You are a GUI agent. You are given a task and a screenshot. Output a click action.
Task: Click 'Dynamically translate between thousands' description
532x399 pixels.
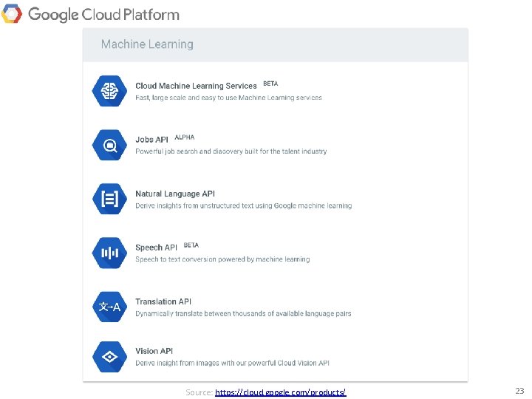243,313
